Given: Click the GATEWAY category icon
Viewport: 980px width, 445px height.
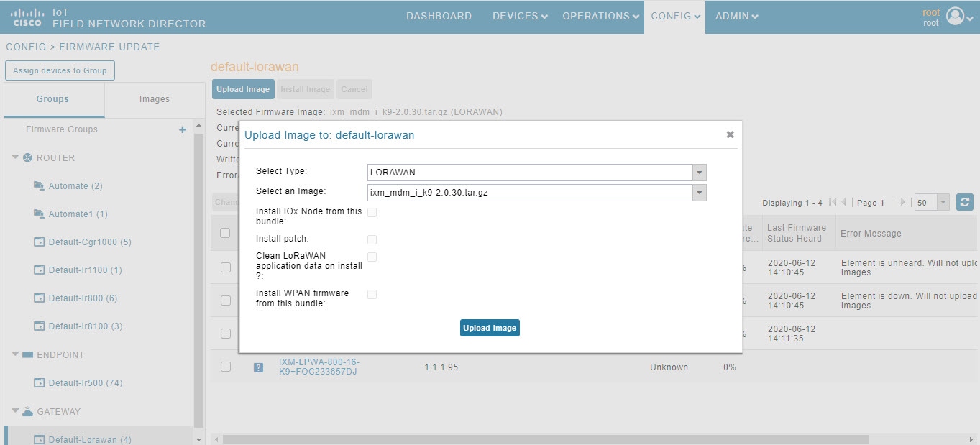Looking at the screenshot, I should click(x=27, y=411).
